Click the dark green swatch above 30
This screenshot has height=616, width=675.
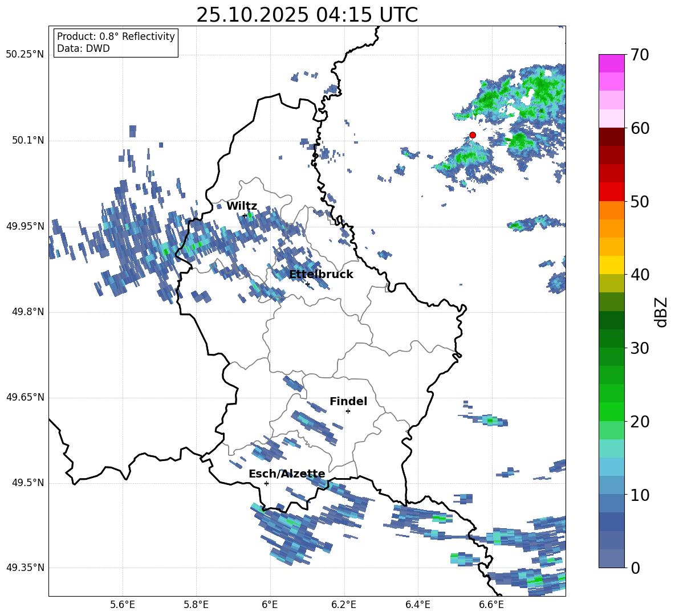[x=612, y=320]
